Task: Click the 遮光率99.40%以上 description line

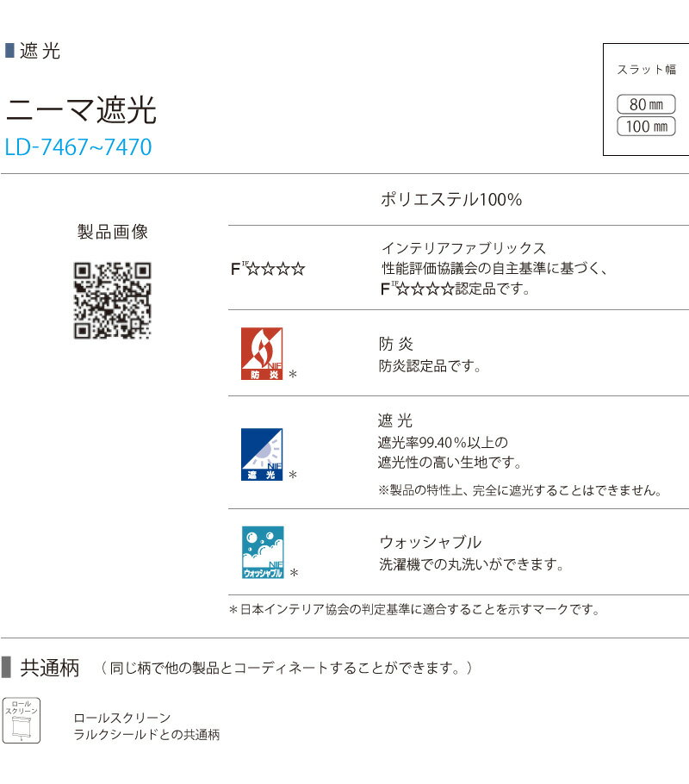Action: [x=443, y=443]
